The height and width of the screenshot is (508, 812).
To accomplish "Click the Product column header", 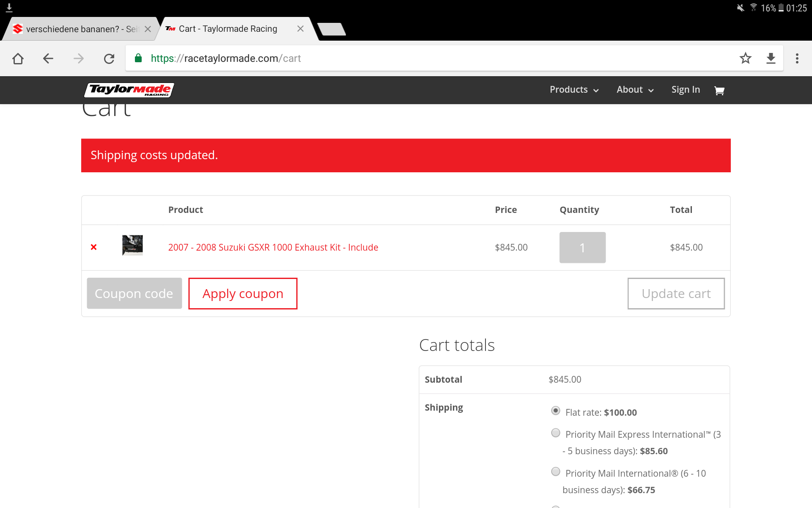I will tap(186, 210).
